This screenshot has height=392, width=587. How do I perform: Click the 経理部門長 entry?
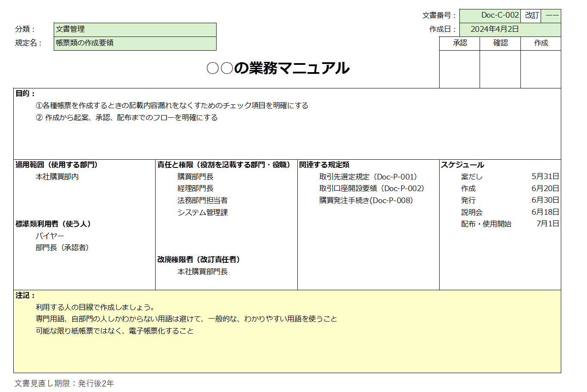[196, 188]
